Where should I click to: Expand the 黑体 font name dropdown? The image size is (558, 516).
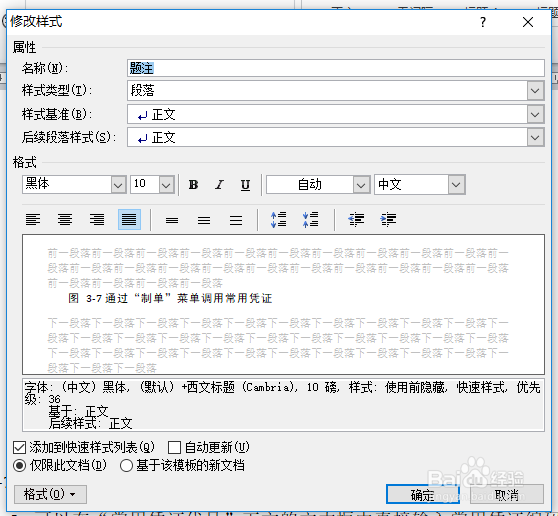[118, 185]
